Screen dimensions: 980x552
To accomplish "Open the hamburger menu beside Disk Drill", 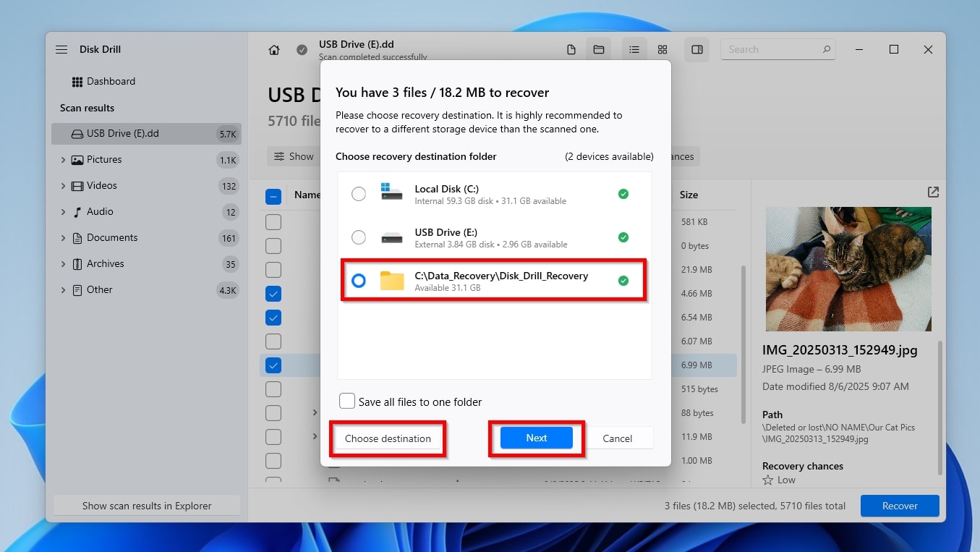I will pos(61,49).
